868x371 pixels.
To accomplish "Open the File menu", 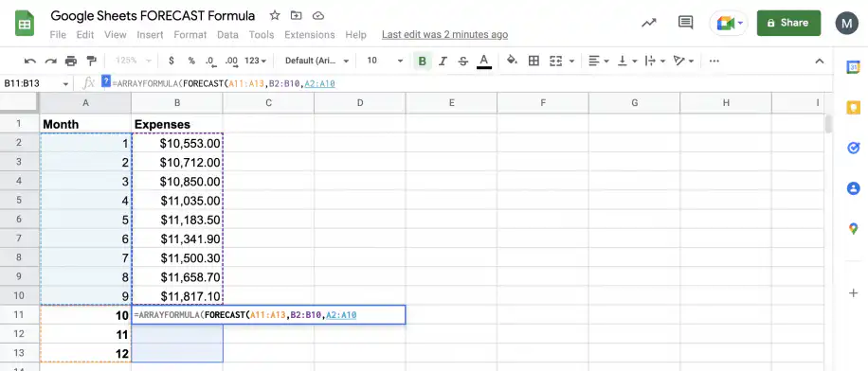I will (58, 35).
